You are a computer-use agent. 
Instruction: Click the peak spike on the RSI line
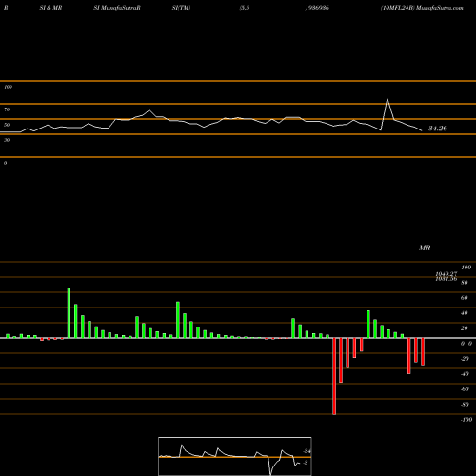pos(387,100)
